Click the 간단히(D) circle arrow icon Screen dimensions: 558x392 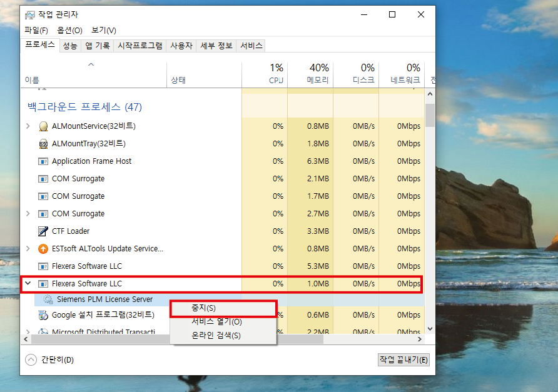coord(31,360)
